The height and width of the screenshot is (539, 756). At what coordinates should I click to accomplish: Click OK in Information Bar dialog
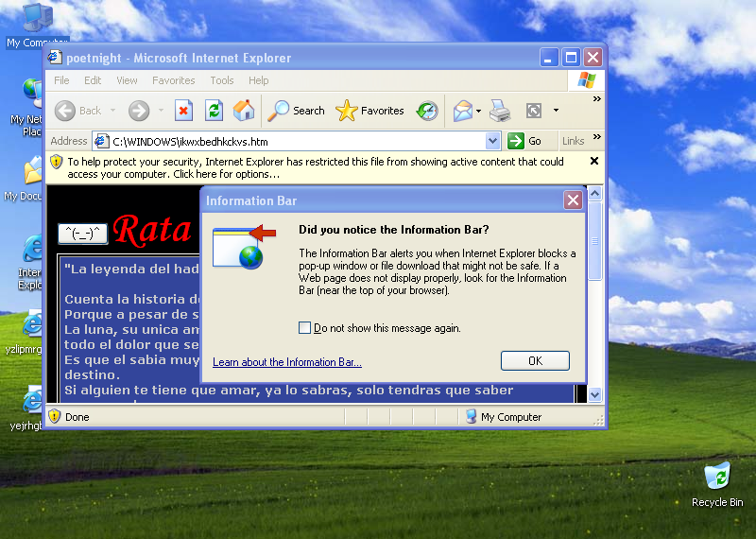(535, 361)
